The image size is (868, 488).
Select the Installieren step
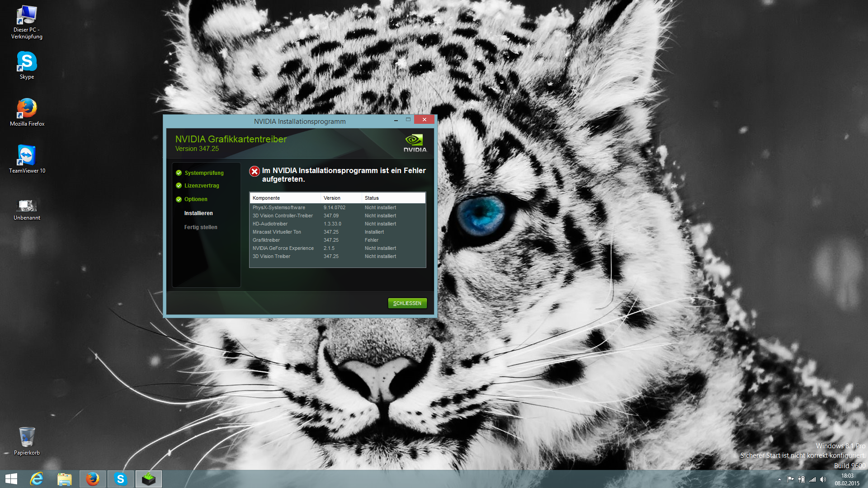coord(198,213)
